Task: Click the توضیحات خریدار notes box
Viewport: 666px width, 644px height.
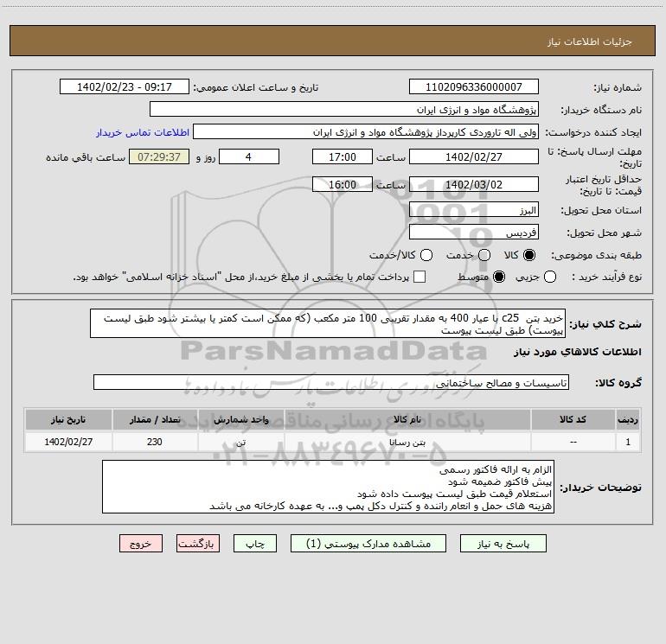Action: 328,487
